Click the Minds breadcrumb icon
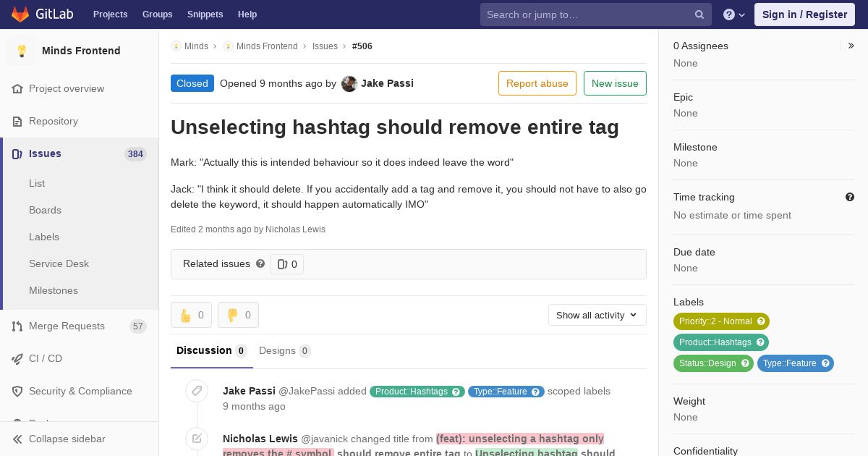The width and height of the screenshot is (868, 456). tap(176, 46)
